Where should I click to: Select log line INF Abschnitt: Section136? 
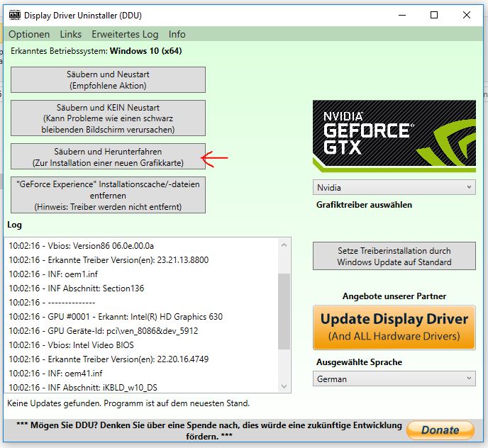pos(77,288)
